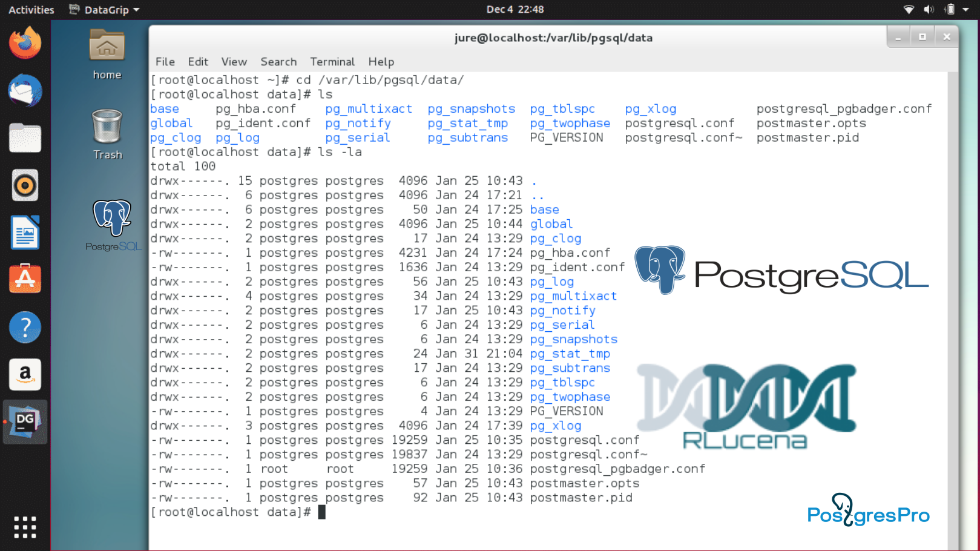Click 'postgresql_pgbadger.conf' in the first ls output
This screenshot has width=980, height=551.
point(844,109)
